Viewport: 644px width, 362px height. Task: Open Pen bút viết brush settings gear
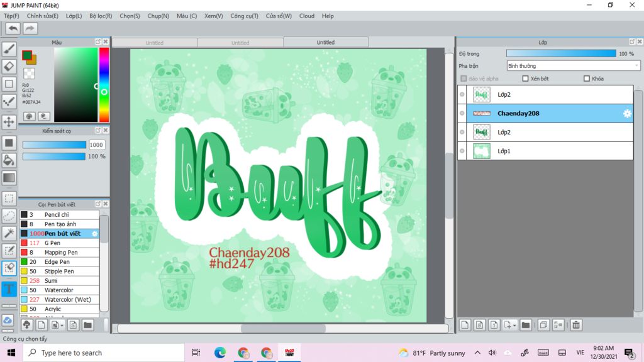tap(94, 234)
